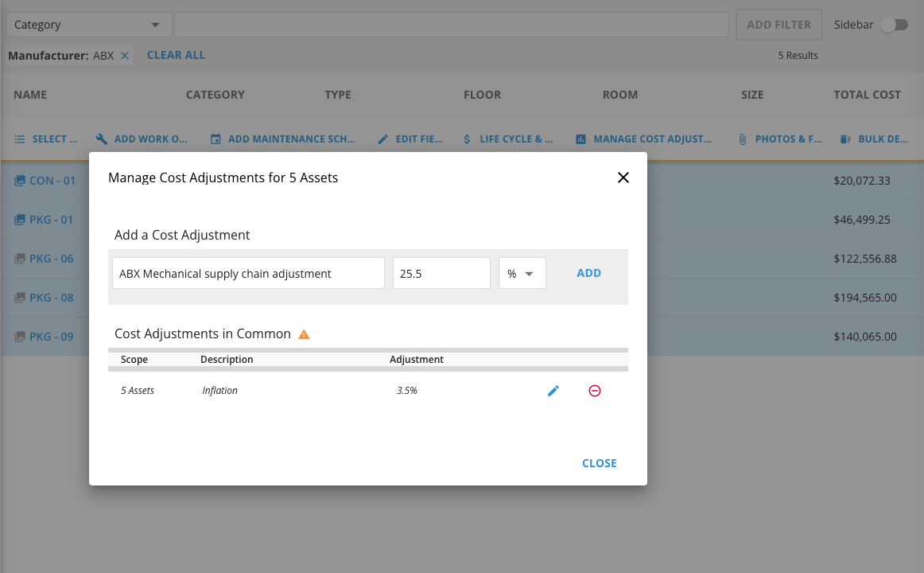The width and height of the screenshot is (924, 573).
Task: Click the pencil edit icon for Inflation
Action: pos(553,391)
